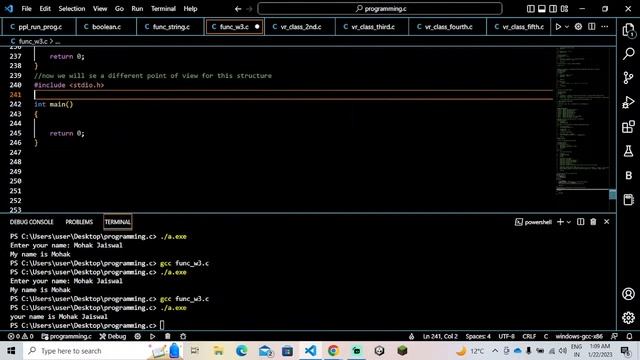Screen dimensions: 640x360
Task: Toggle the primary side bar layout
Action: pos(531,9)
